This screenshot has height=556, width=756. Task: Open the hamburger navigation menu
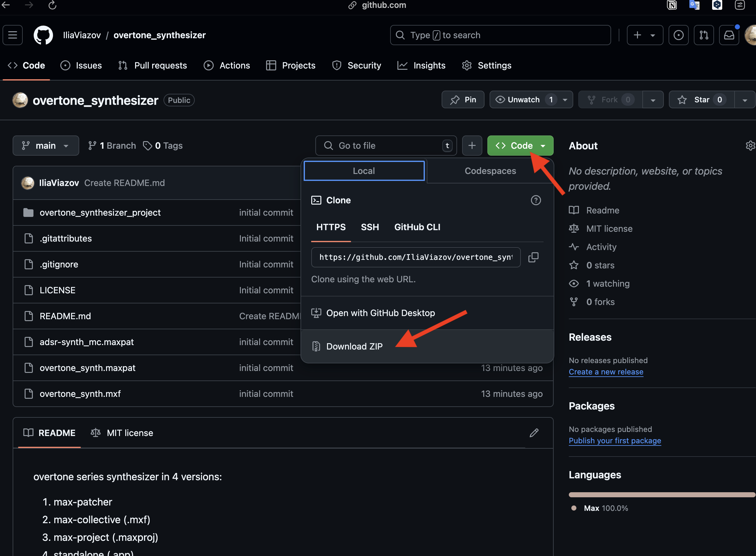coord(13,35)
